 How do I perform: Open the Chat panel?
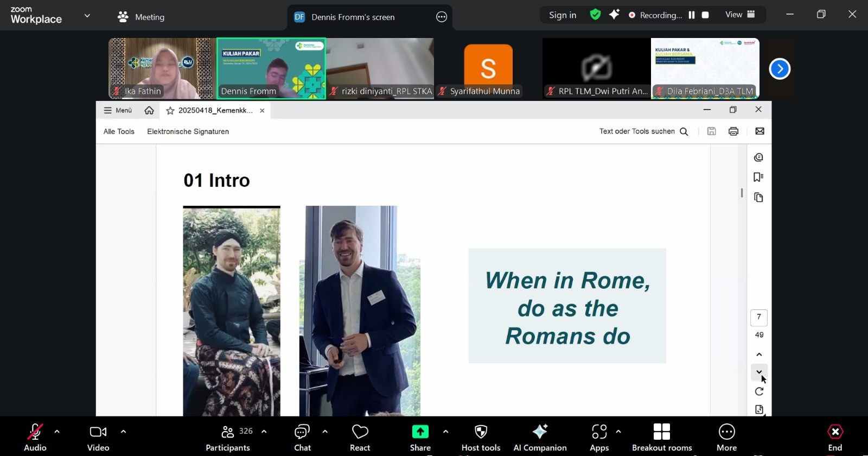pos(302,437)
